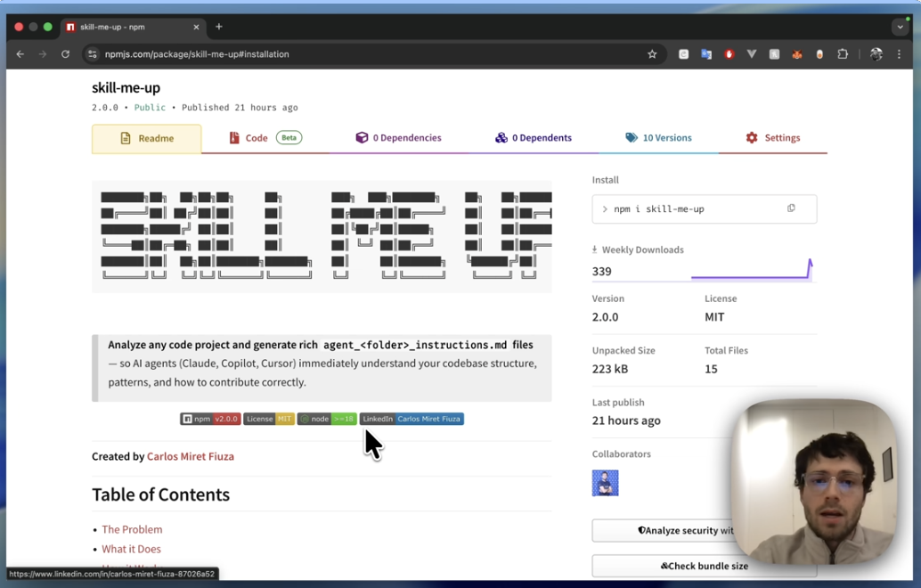Open the site information icon in address bar
This screenshot has height=588, width=921.
coord(93,54)
